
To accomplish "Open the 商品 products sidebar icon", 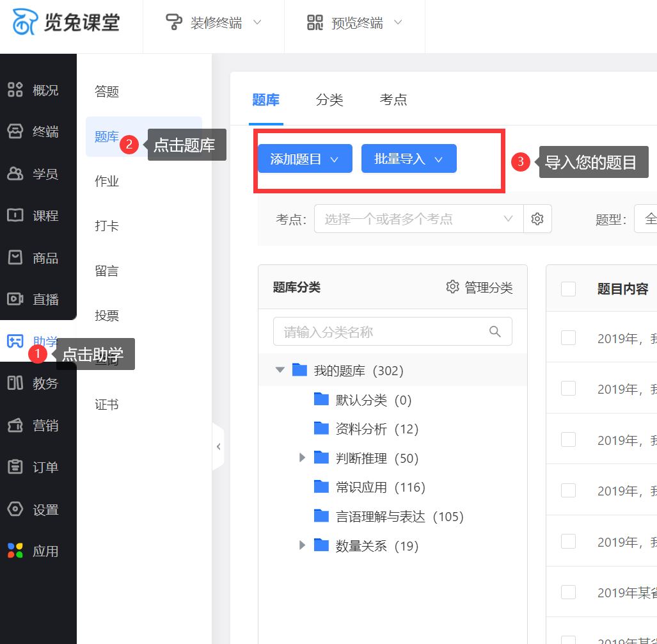I will 15,257.
